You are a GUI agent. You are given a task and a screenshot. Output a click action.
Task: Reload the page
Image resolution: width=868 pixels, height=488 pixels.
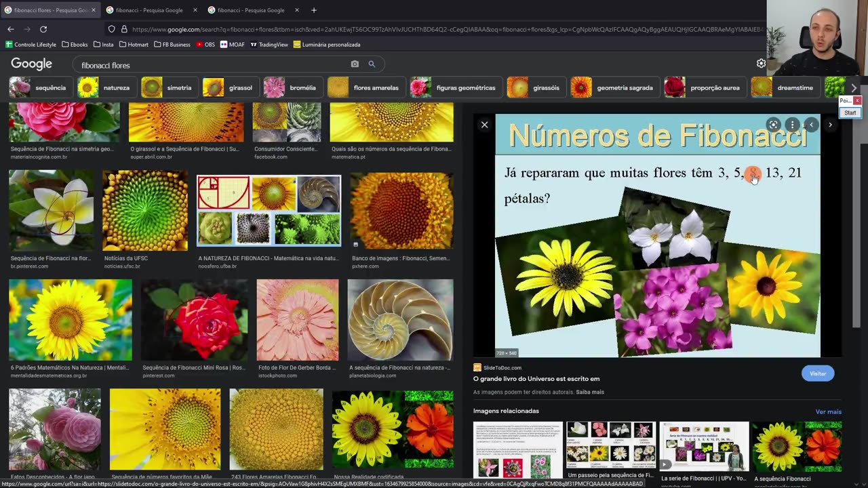point(43,29)
